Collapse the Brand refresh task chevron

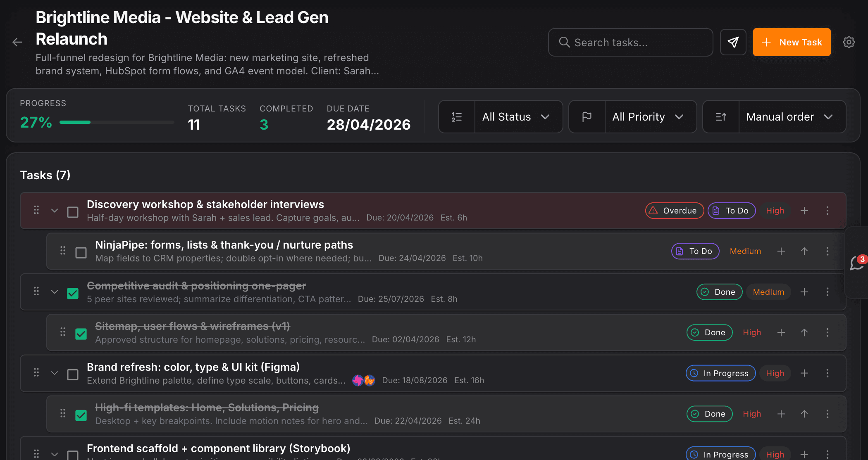pos(55,373)
